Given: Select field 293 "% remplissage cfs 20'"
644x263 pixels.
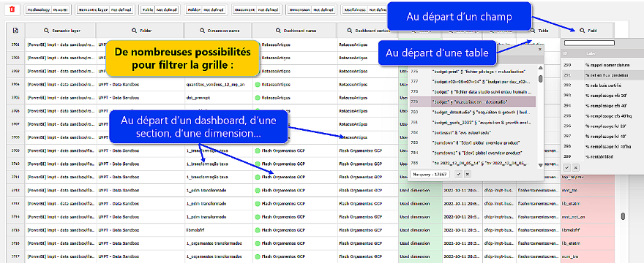Looking at the screenshot, I should tap(603, 95).
